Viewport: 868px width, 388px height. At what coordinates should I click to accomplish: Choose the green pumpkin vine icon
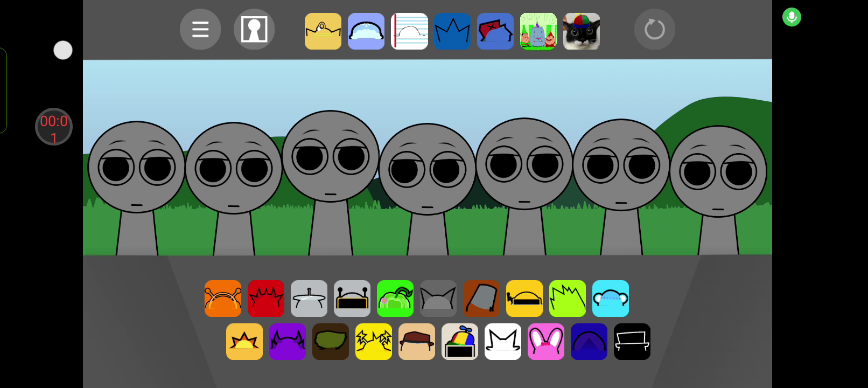(x=395, y=299)
